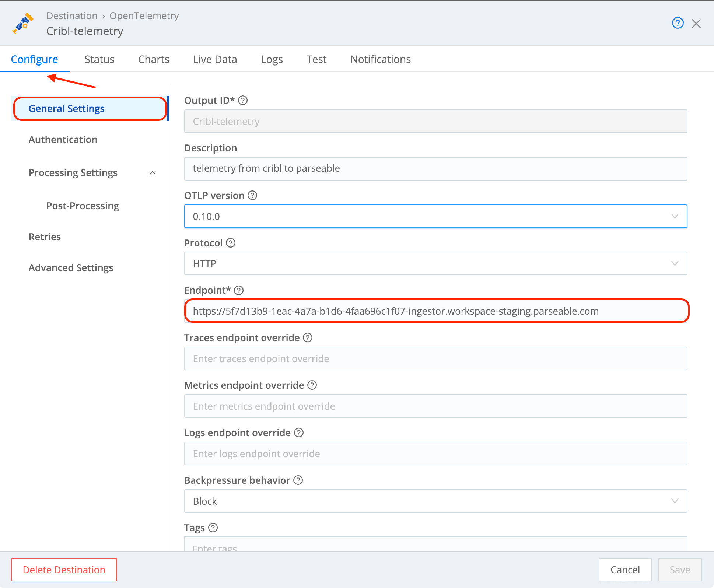Click the Tags help icon
Image resolution: width=714 pixels, height=588 pixels.
213,528
